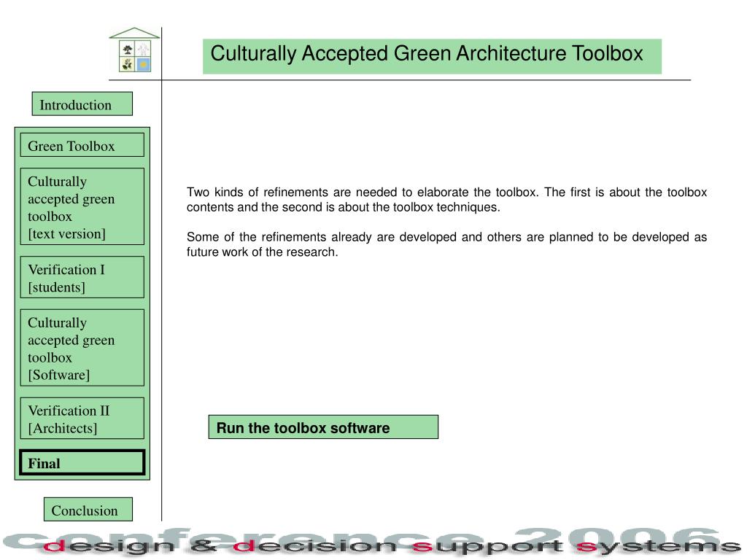The height and width of the screenshot is (560, 747).
Task: Select Verification II Architects item
Action: (x=82, y=418)
